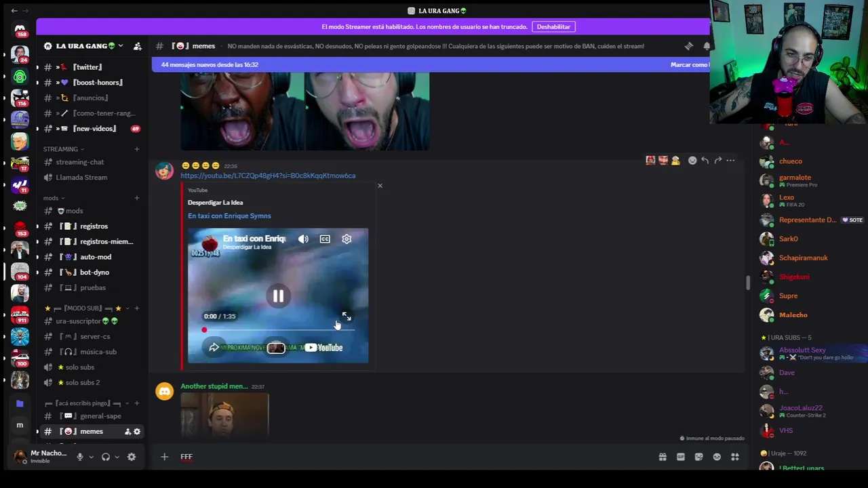The image size is (868, 488).
Task: Open the twitter channel
Action: click(91, 67)
